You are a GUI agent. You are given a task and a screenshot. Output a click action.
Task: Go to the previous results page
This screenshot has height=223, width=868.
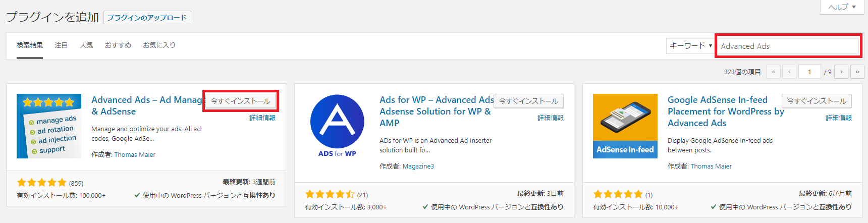click(789, 72)
